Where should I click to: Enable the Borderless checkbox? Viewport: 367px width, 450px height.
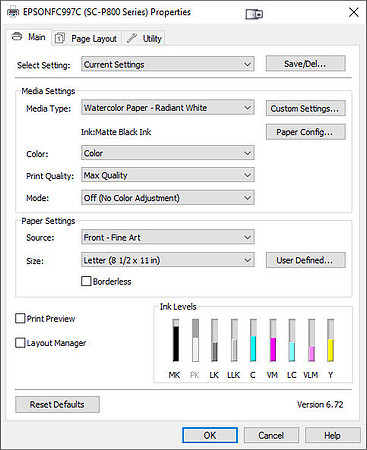[x=86, y=281]
